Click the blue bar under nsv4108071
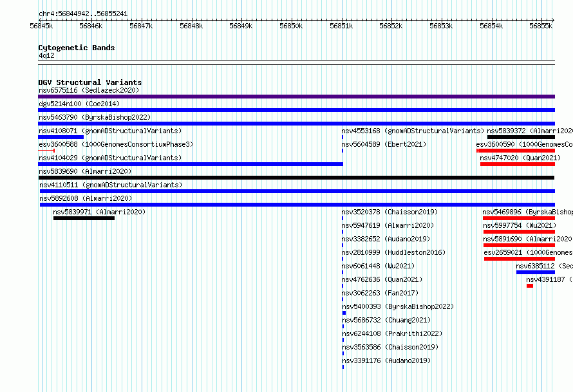 coord(61,137)
